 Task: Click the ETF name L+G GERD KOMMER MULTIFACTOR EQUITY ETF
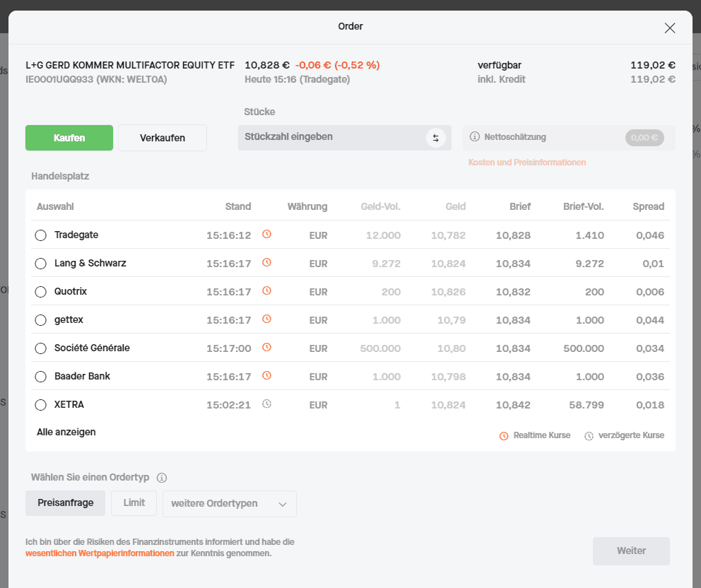click(x=130, y=65)
